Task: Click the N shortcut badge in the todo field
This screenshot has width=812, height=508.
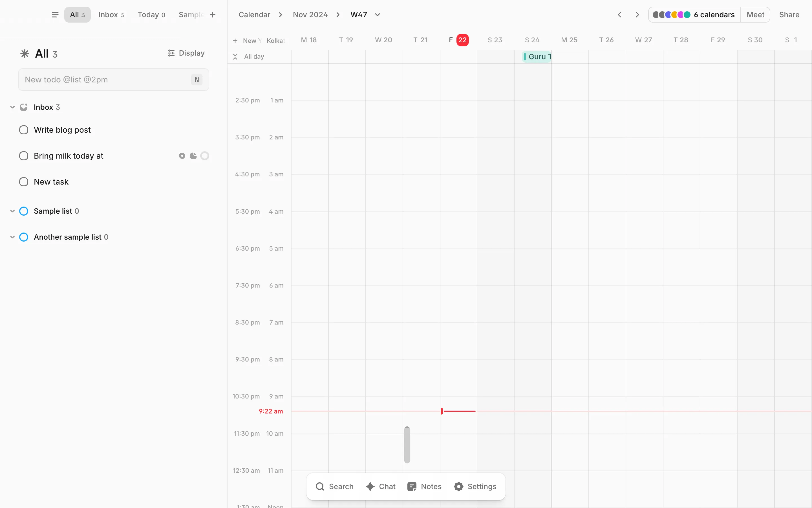Action: pos(197,80)
